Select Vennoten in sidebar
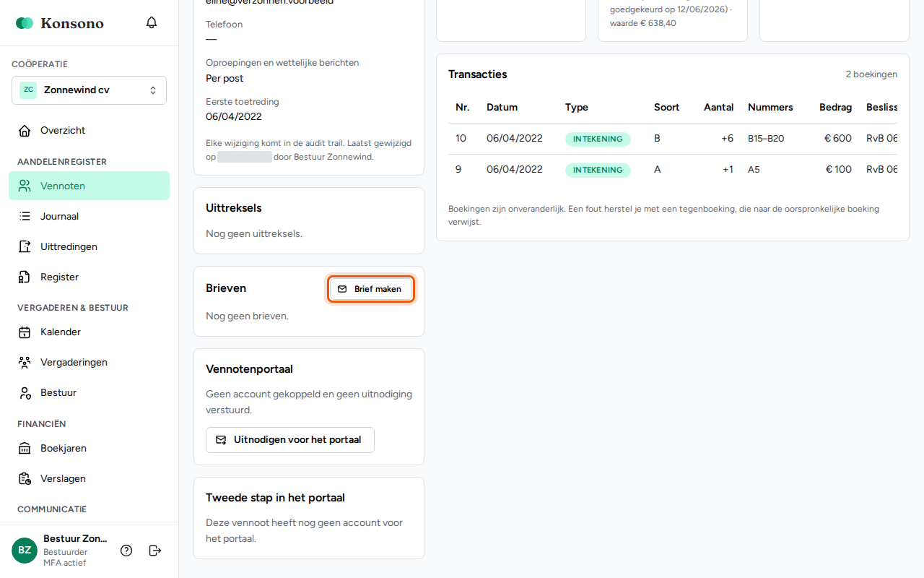Image resolution: width=924 pixels, height=578 pixels. [x=89, y=186]
